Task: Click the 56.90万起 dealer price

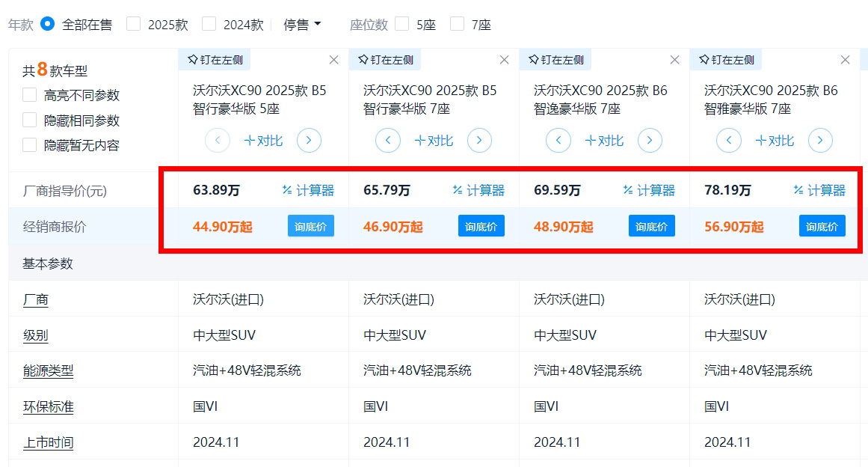Action: (734, 227)
